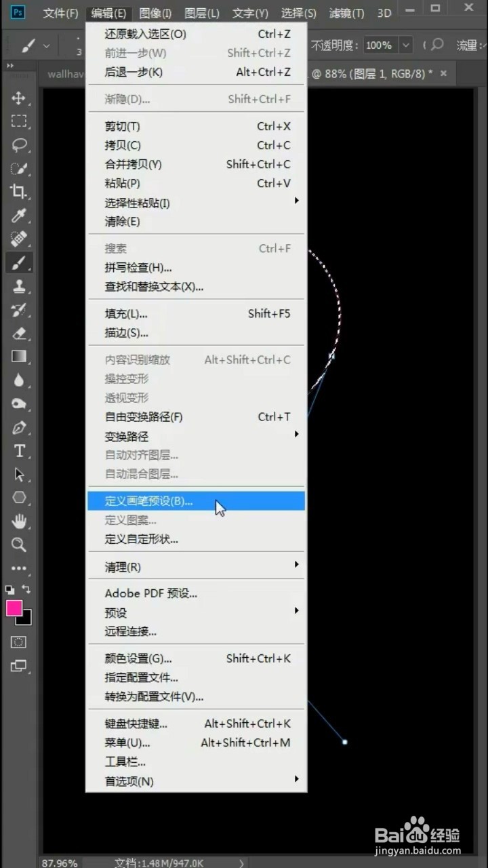Select the Hand tool

tap(19, 521)
